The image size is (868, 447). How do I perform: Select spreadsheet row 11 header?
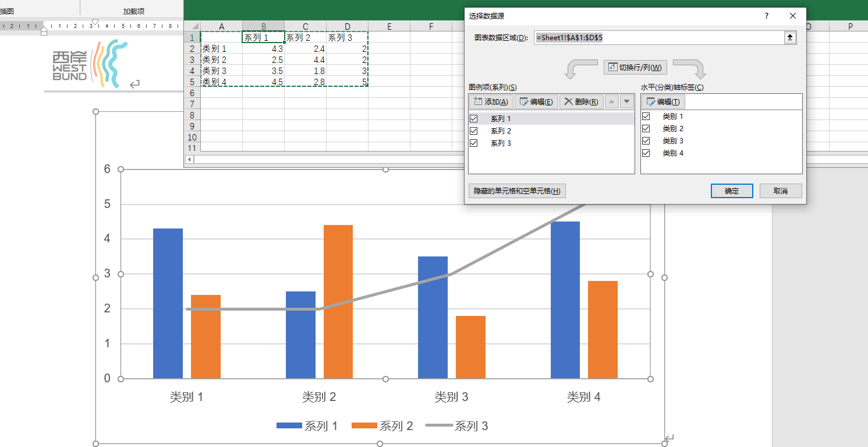[x=192, y=148]
